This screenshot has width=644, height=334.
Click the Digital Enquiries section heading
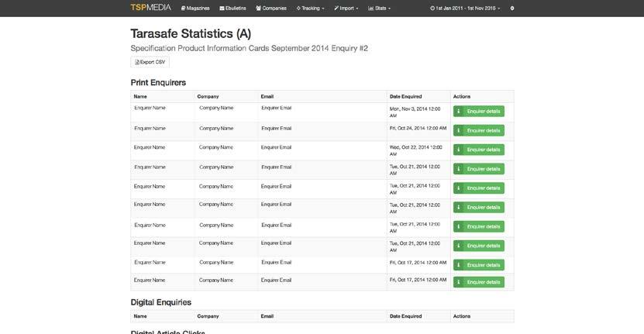coord(161,302)
